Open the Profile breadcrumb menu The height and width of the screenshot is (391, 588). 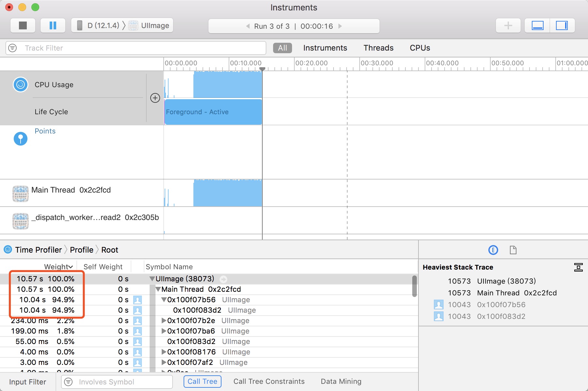pyautogui.click(x=82, y=250)
